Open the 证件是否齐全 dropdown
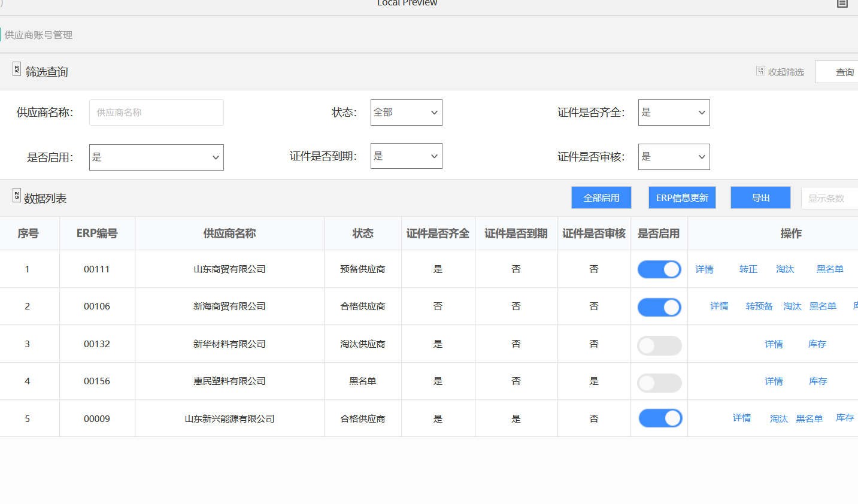The width and height of the screenshot is (858, 504). click(x=674, y=113)
